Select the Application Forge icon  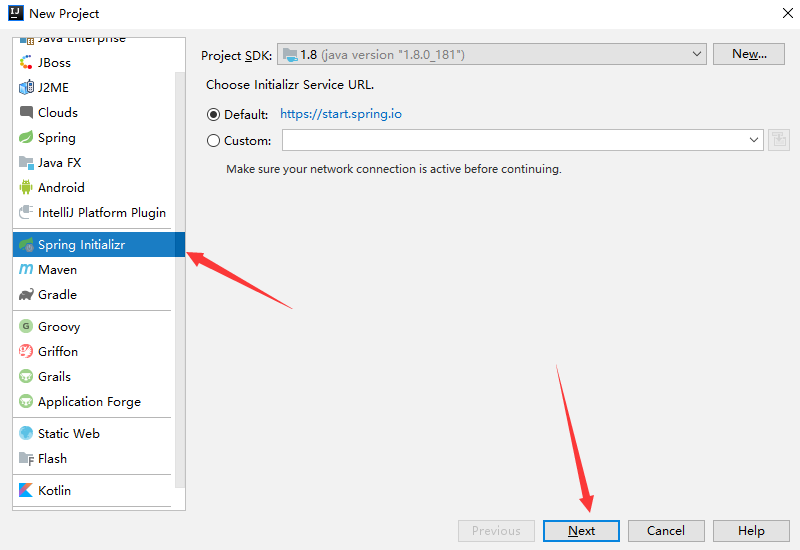tap(26, 402)
